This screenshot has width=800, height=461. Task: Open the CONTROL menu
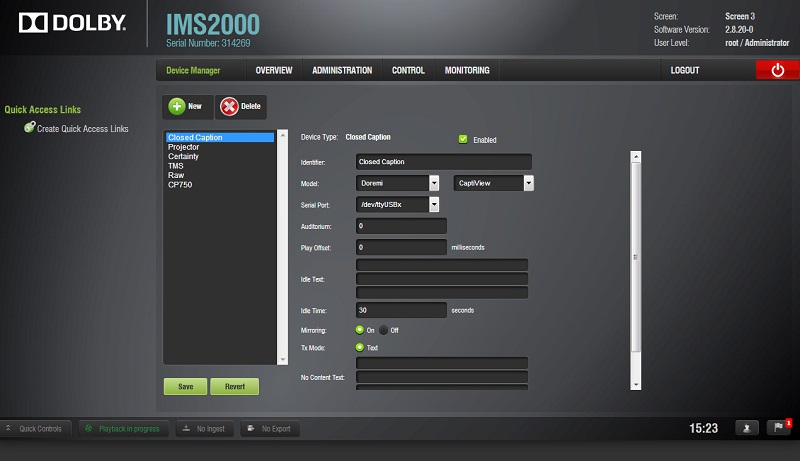click(408, 70)
